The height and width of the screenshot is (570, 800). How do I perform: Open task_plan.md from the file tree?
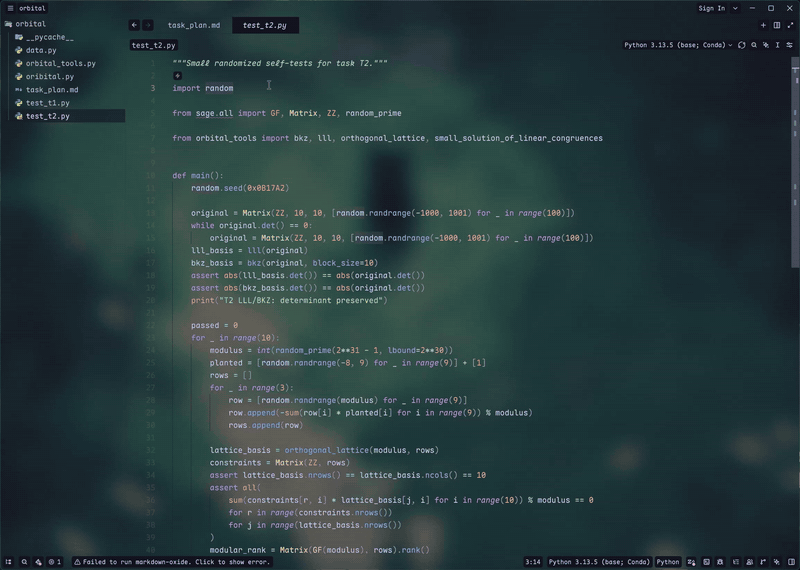[52, 90]
